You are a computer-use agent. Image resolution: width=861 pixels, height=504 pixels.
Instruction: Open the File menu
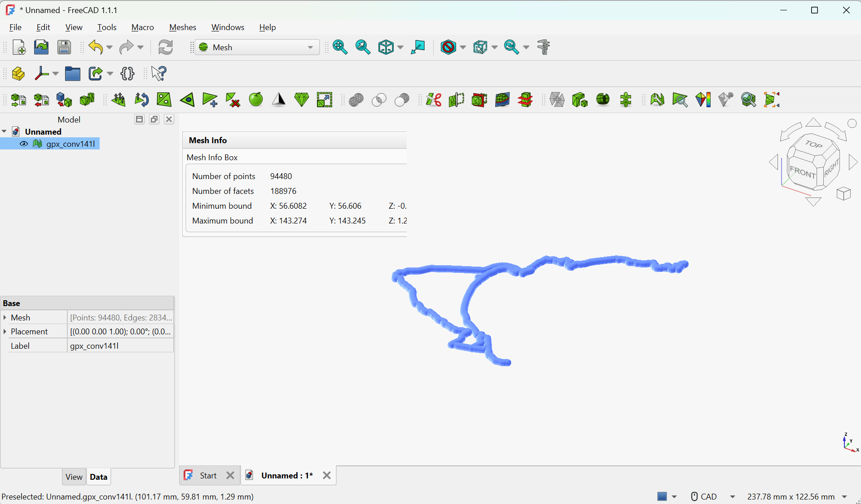click(15, 27)
